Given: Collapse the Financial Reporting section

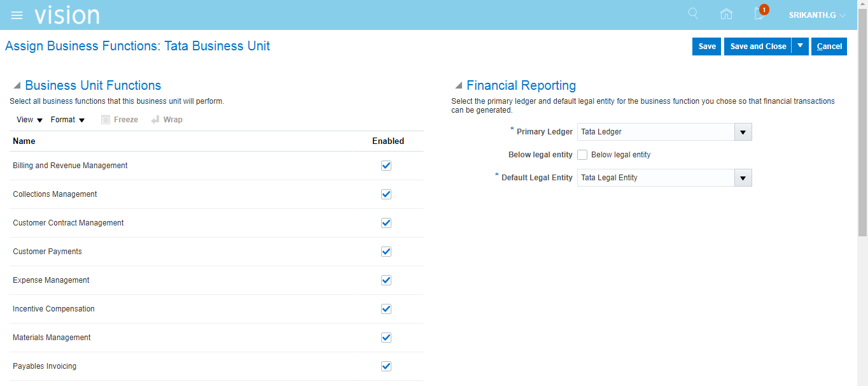Looking at the screenshot, I should pyautogui.click(x=458, y=85).
